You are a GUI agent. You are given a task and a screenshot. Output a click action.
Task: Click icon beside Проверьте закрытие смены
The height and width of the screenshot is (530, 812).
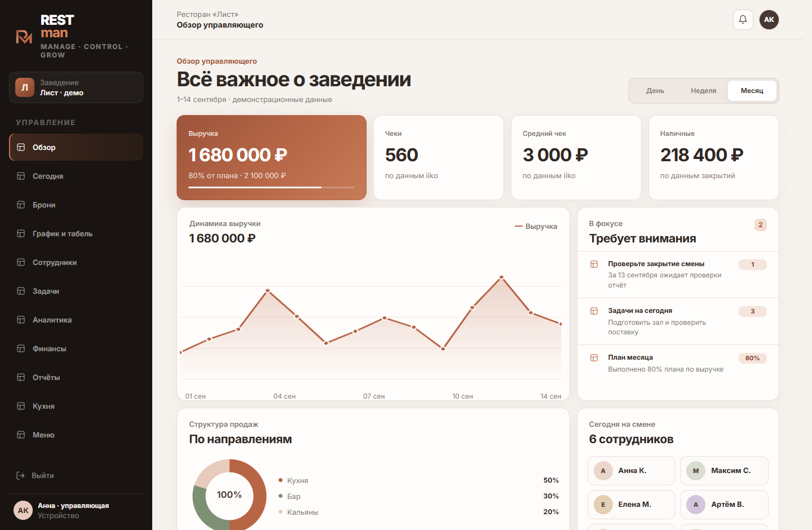click(x=594, y=264)
